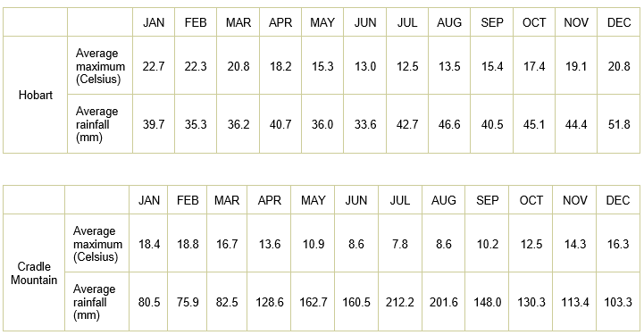Select Hobart's DEC rainfall value 51.8

point(619,124)
